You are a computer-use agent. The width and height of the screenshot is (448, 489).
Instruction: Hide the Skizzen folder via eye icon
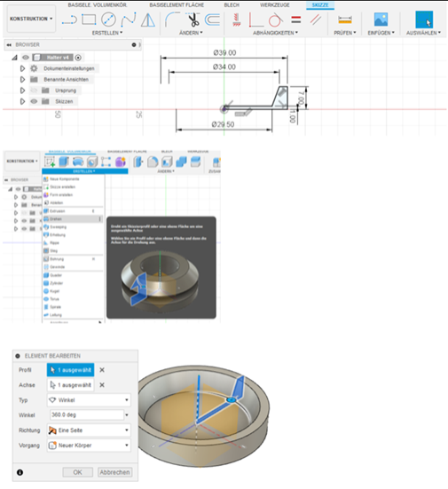pos(34,101)
